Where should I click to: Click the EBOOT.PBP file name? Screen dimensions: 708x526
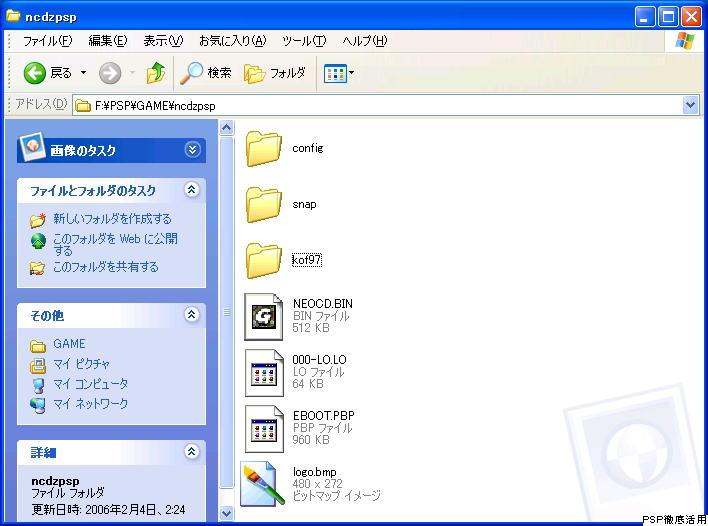tap(324, 416)
